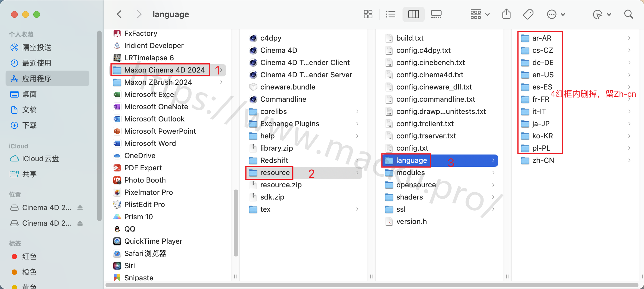Click the horizontal scrollbar at bottom
644x289 pixels.
tap(372, 285)
